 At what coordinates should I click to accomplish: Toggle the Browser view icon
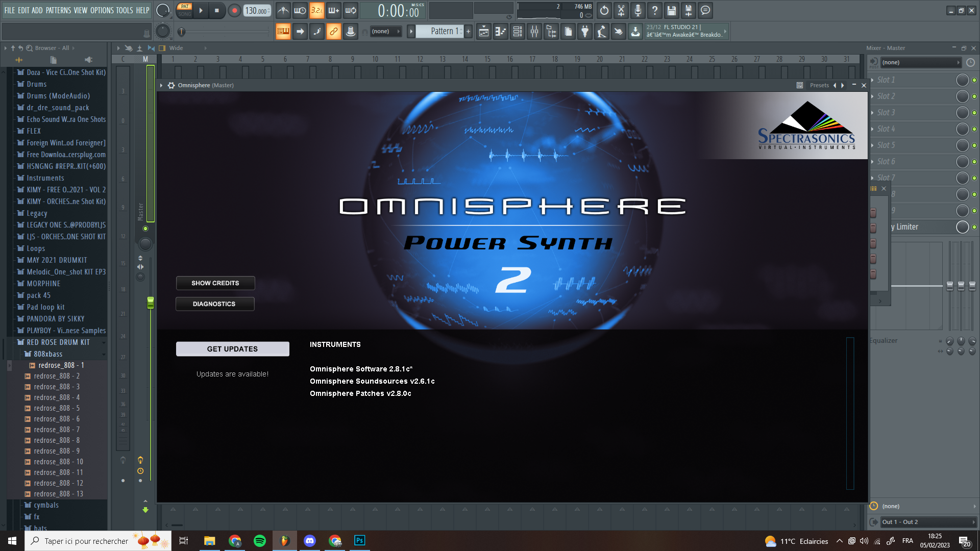pyautogui.click(x=551, y=32)
